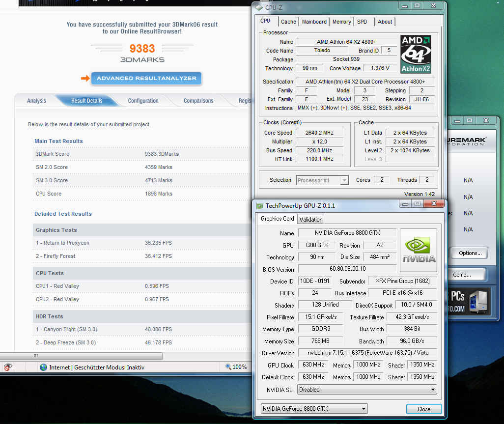Select the CPU tab in CPU-Z

[x=265, y=21]
